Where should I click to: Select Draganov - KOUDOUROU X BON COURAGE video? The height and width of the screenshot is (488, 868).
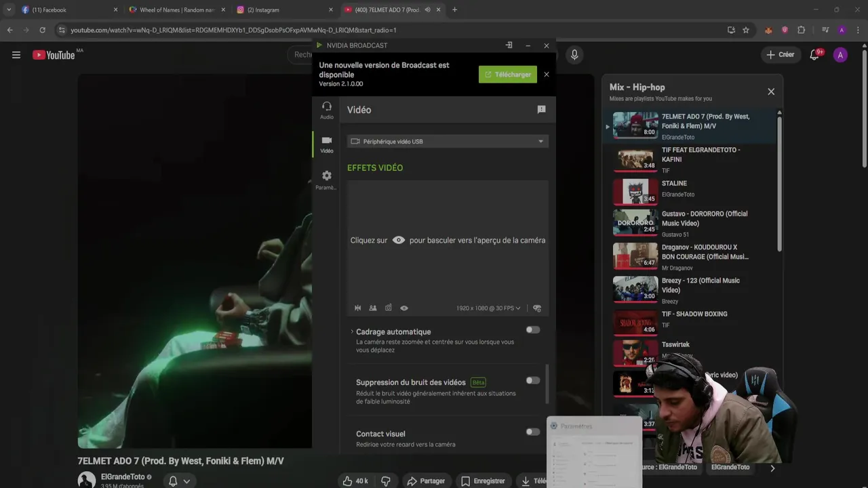pyautogui.click(x=690, y=256)
